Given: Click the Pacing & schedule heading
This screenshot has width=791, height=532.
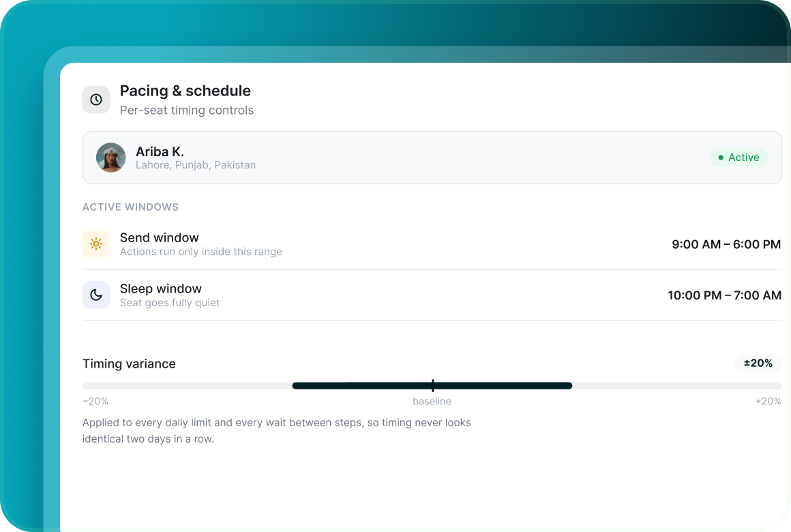Looking at the screenshot, I should [x=185, y=91].
